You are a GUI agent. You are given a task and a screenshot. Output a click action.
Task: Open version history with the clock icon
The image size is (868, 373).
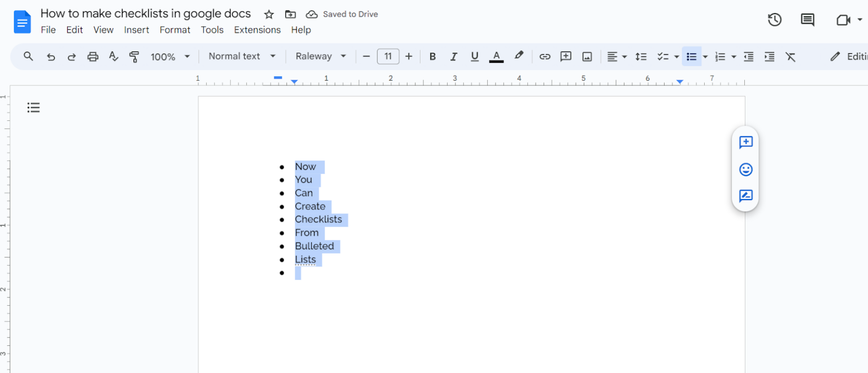[774, 19]
